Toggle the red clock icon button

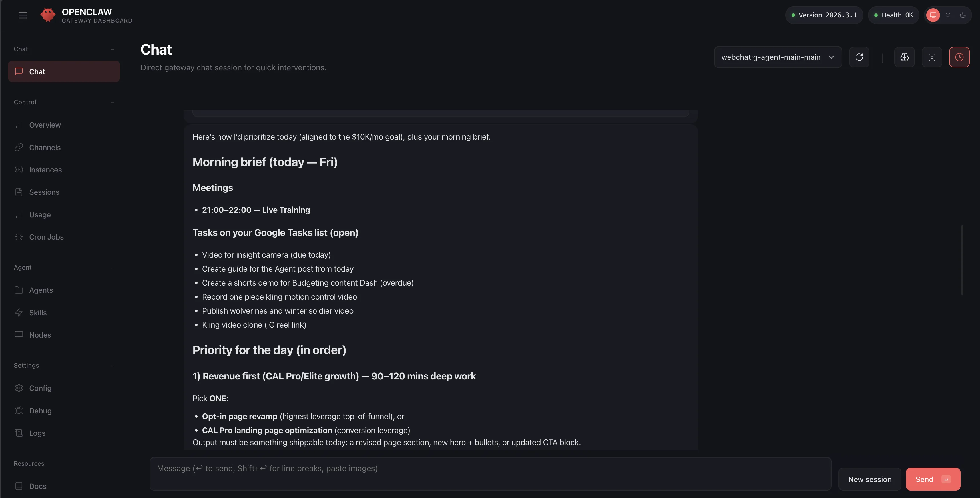pos(959,57)
